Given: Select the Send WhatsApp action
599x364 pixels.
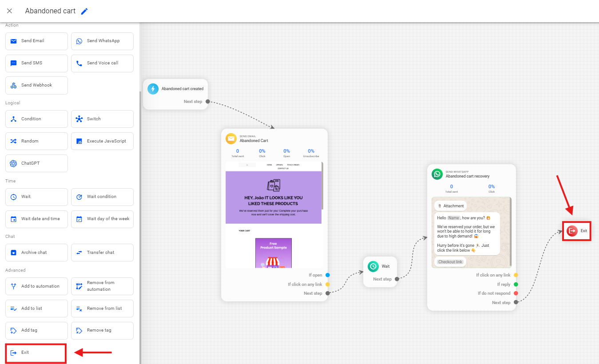Looking at the screenshot, I should coord(102,41).
